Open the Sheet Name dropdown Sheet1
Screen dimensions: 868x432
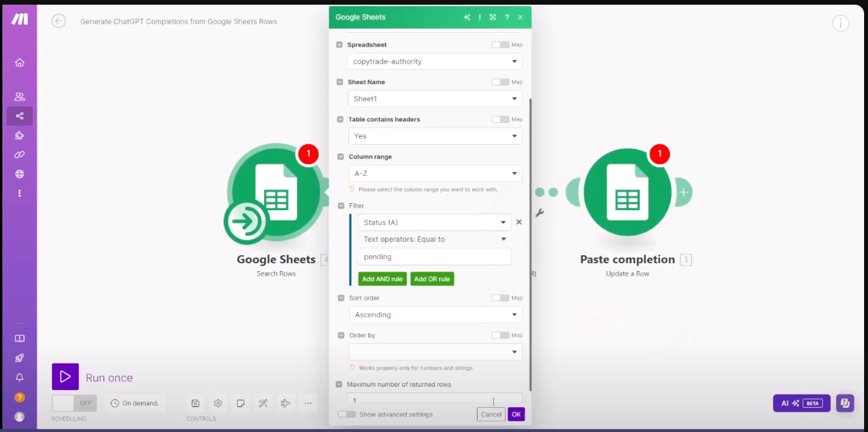click(x=435, y=99)
